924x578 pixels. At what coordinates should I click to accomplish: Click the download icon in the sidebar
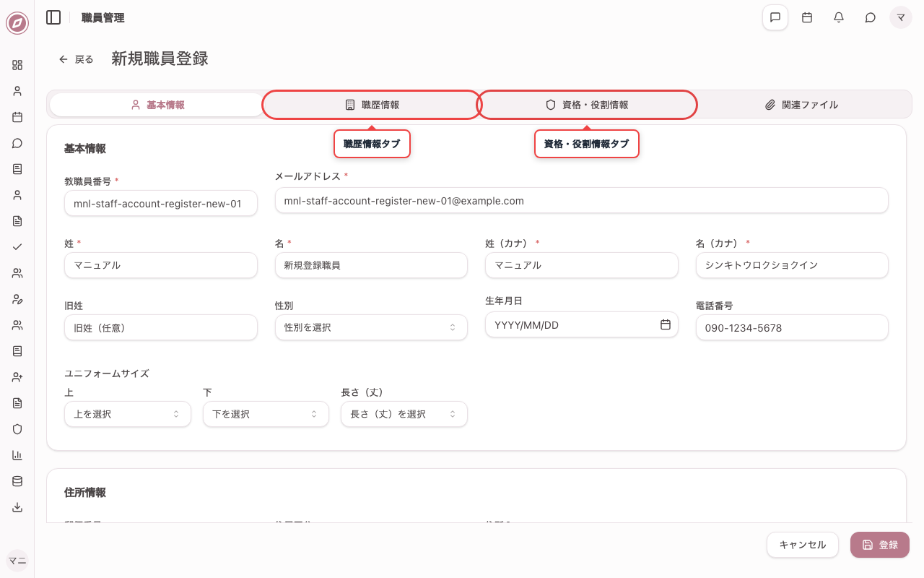[x=17, y=507]
